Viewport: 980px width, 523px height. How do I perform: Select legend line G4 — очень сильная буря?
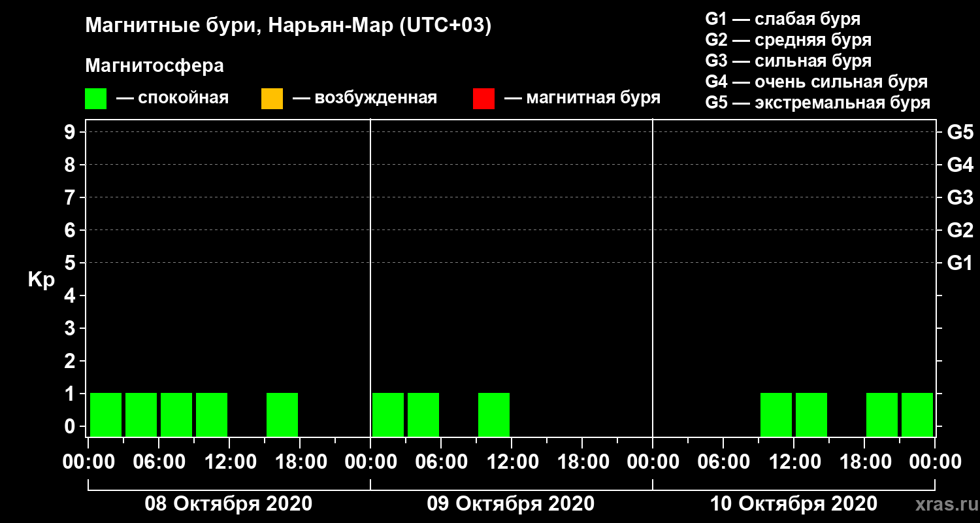[x=817, y=82]
